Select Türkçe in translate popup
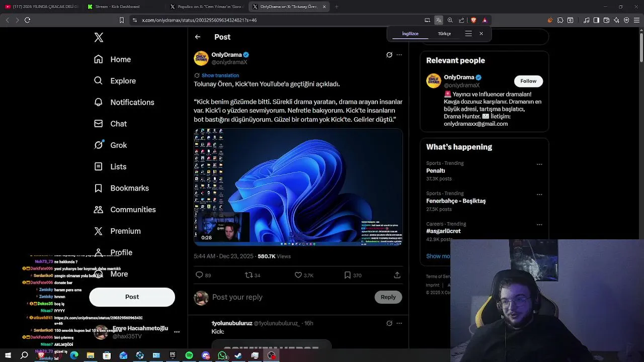 coord(444,34)
